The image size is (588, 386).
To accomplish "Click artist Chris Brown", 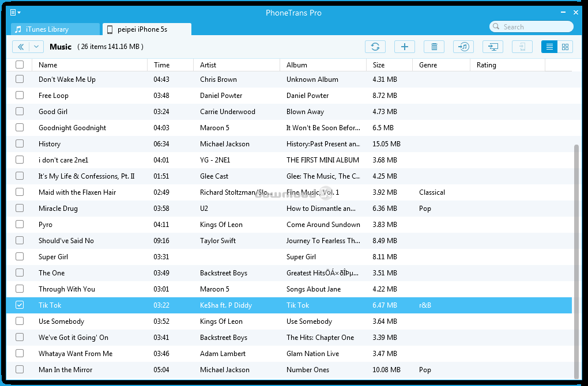I will pos(218,79).
